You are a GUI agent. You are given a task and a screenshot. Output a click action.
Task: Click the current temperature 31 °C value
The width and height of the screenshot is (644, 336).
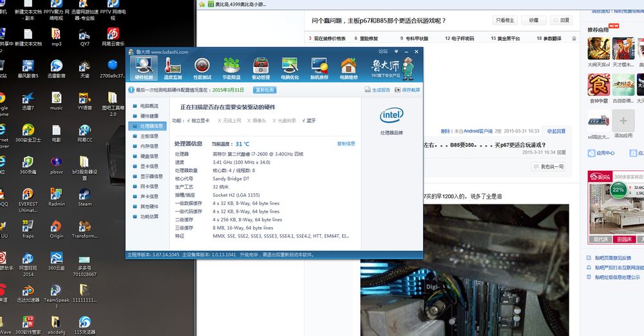pos(242,144)
